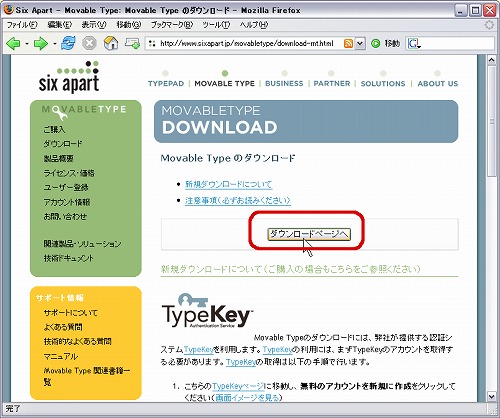Open the 編集(E) menu
This screenshot has height=418, width=500.
click(59, 25)
